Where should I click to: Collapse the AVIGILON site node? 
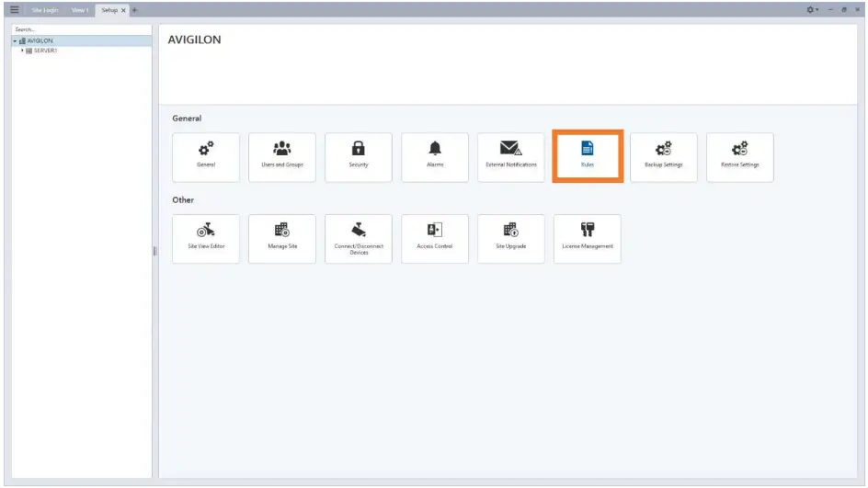point(15,41)
